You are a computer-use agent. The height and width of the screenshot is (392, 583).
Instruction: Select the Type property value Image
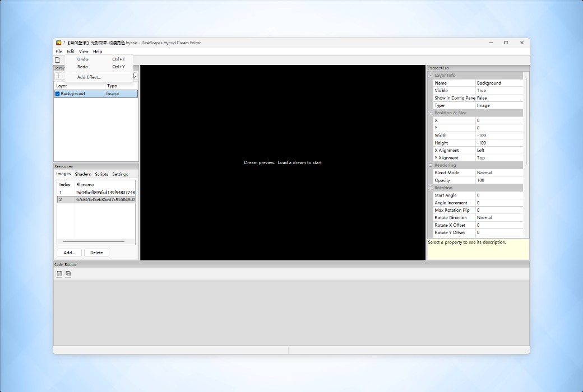click(x=499, y=105)
